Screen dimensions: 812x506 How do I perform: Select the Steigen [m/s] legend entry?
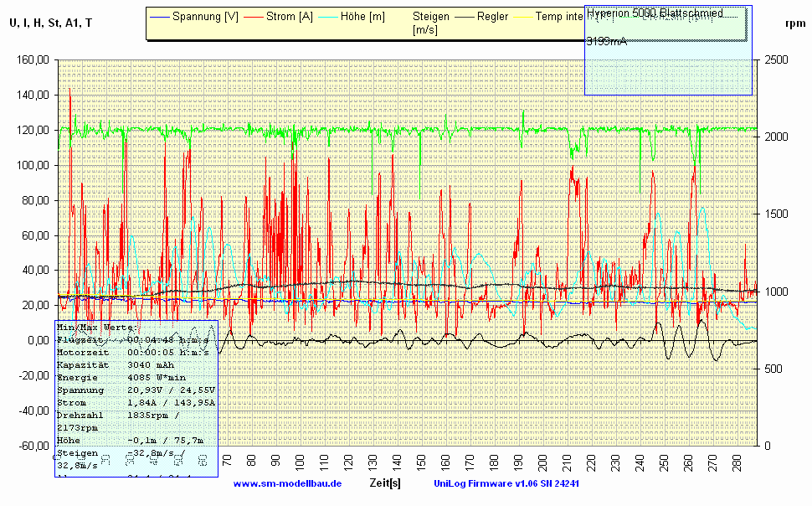431,23
